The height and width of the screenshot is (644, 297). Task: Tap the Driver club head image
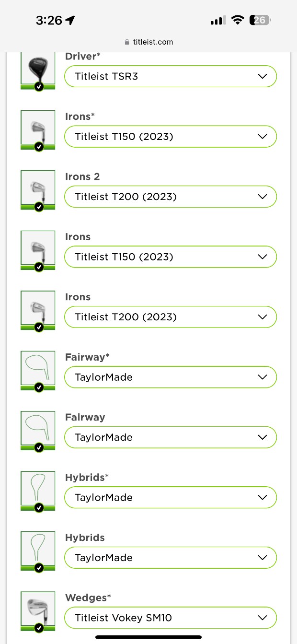38,67
